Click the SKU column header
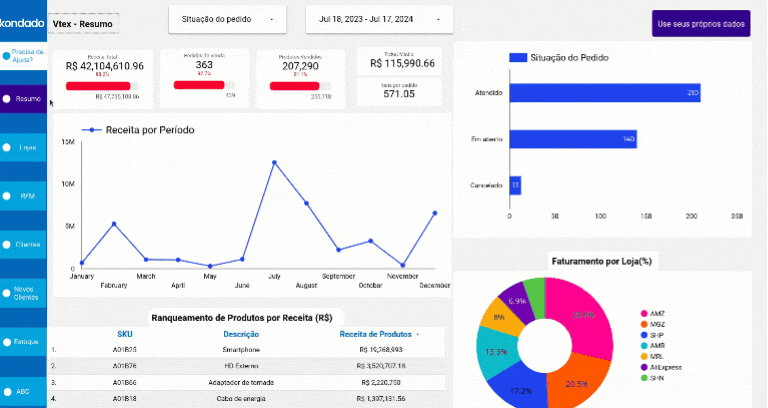The image size is (768, 408). 124,334
